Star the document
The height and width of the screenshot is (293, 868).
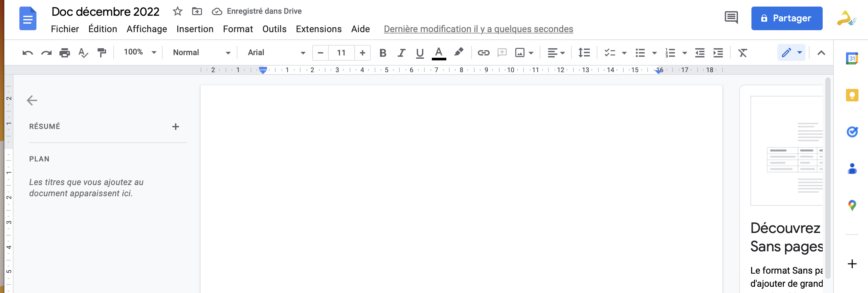point(177,11)
